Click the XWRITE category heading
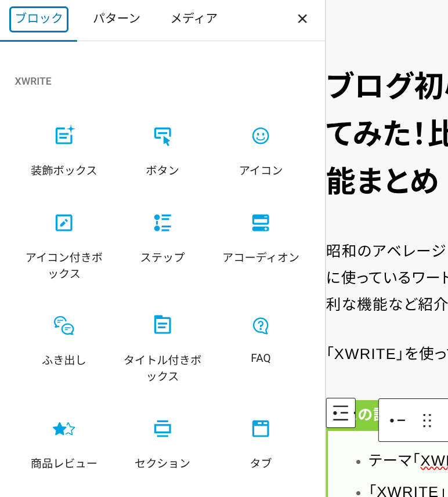Image resolution: width=448 pixels, height=497 pixels. (33, 81)
